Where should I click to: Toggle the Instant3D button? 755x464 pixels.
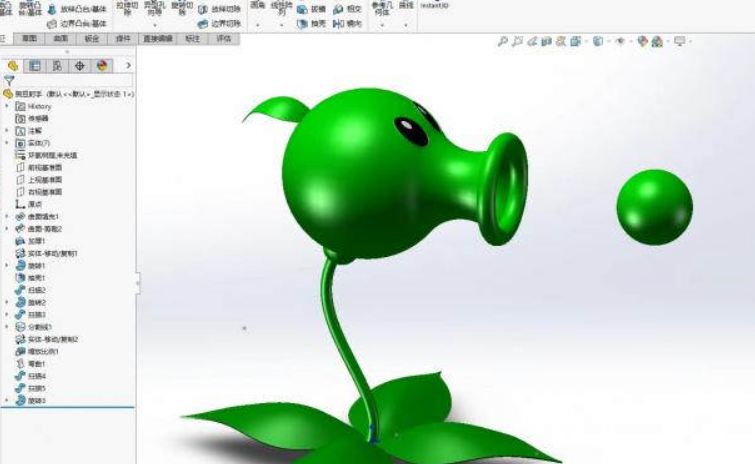pos(434,6)
